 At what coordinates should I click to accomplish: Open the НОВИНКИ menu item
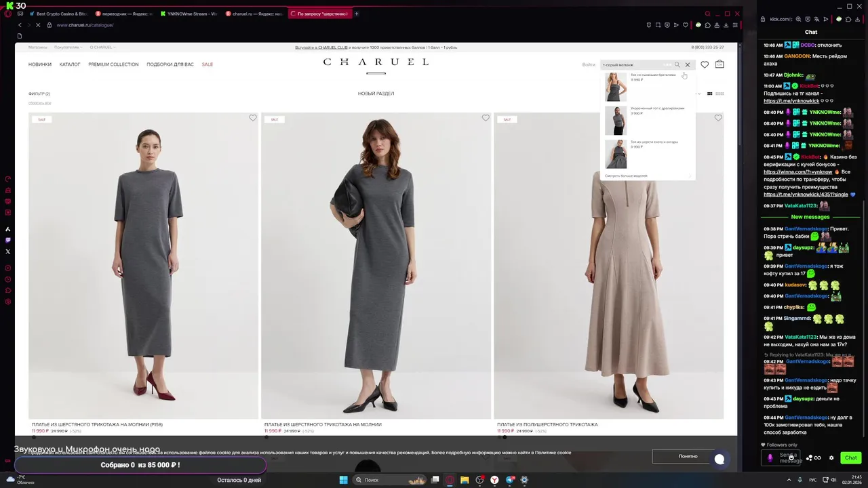(x=40, y=64)
